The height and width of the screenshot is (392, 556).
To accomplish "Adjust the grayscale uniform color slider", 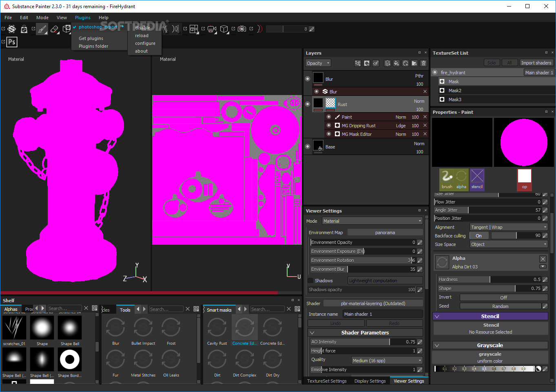I will (x=484, y=369).
